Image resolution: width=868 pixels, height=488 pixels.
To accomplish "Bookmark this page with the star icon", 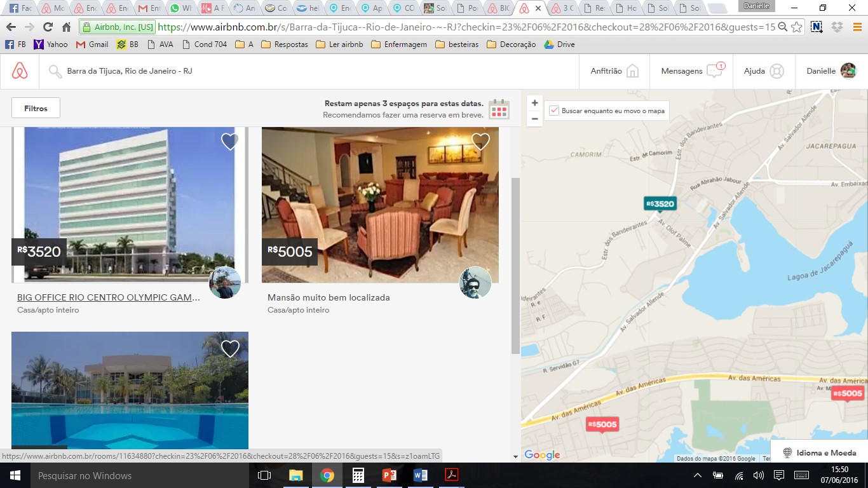I will tap(797, 27).
